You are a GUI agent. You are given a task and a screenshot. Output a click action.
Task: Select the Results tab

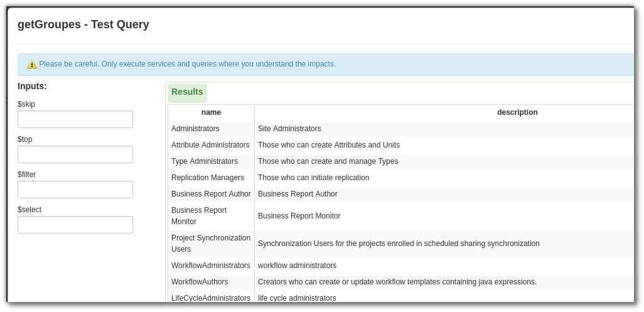coord(187,92)
